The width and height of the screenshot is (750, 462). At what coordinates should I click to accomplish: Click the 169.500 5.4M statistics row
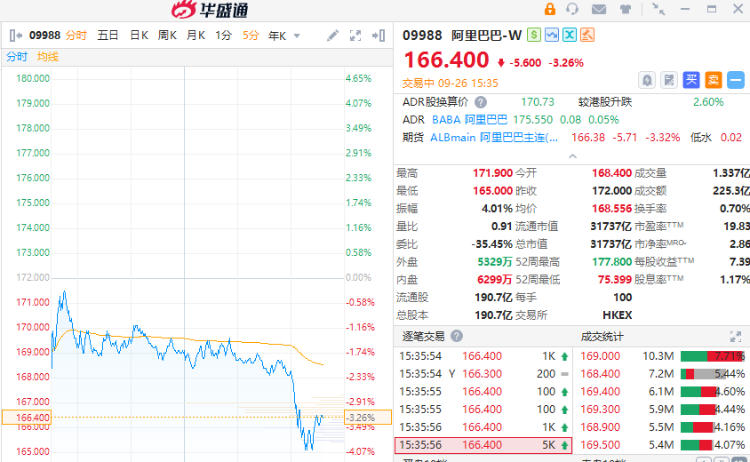click(662, 445)
